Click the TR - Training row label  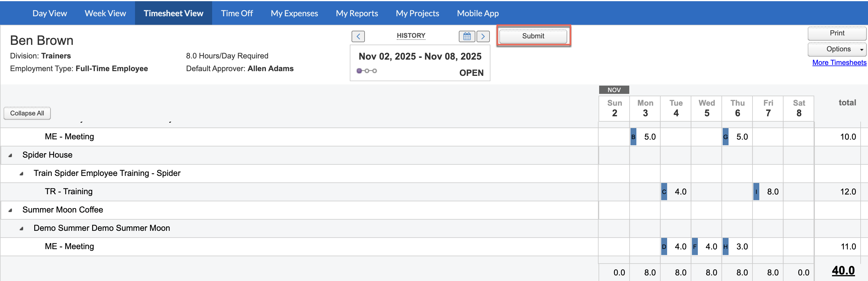69,192
